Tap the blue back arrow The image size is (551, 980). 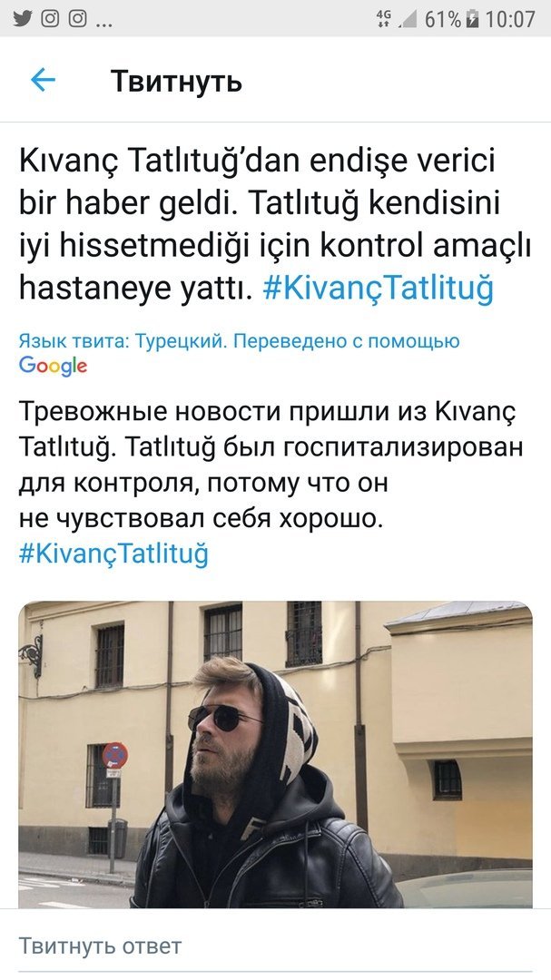44,80
